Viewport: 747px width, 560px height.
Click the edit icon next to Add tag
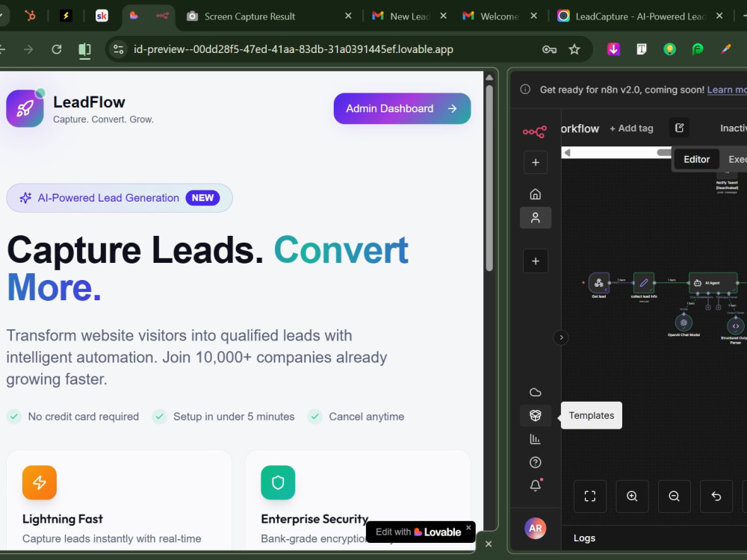tap(679, 128)
